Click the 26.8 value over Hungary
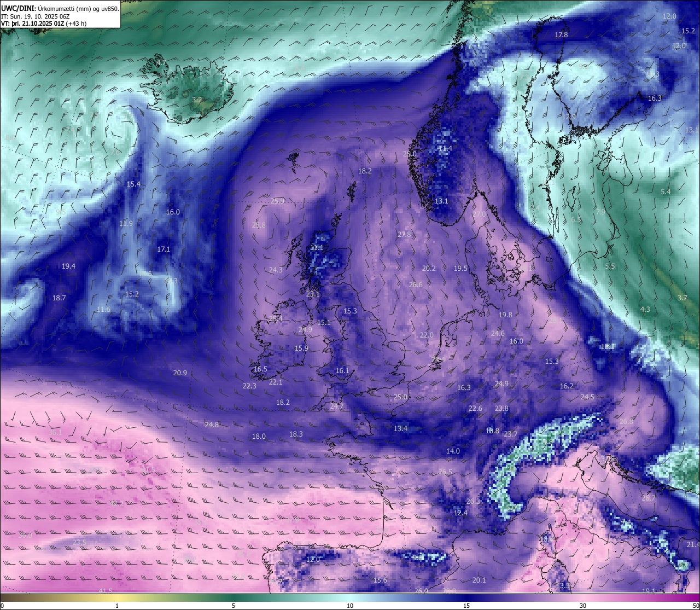 tap(626, 421)
